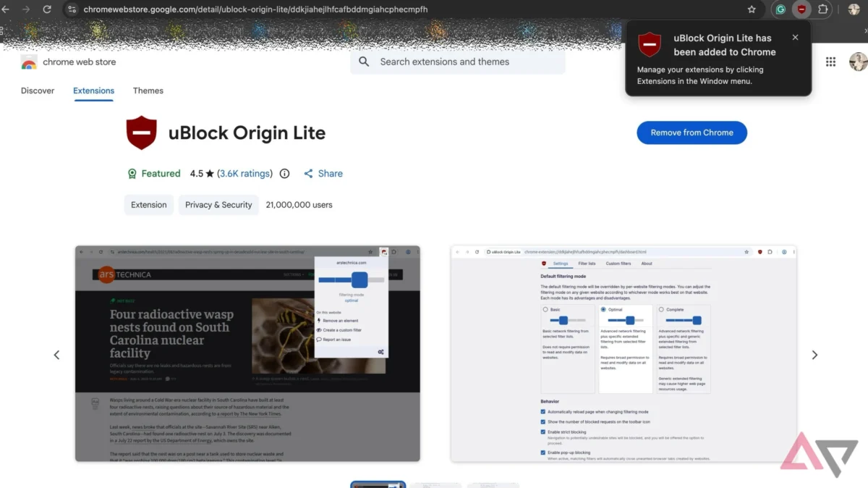This screenshot has height=488, width=868.
Task: Select the Extensions tab
Action: click(x=93, y=91)
